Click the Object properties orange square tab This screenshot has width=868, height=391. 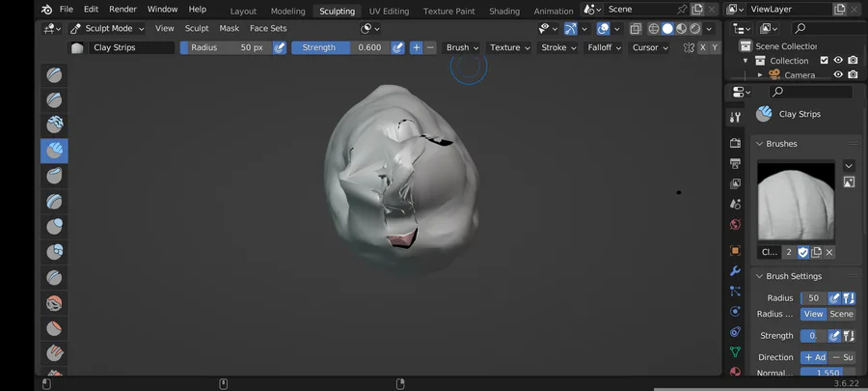click(735, 250)
